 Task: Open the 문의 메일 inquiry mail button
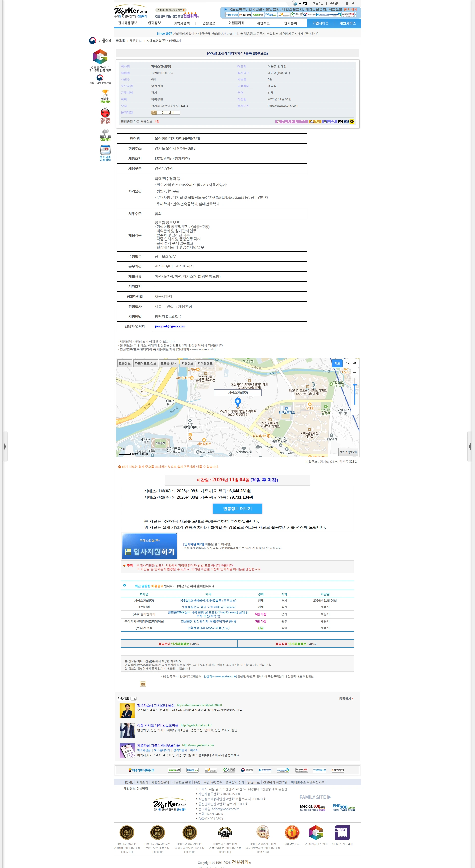click(166, 112)
